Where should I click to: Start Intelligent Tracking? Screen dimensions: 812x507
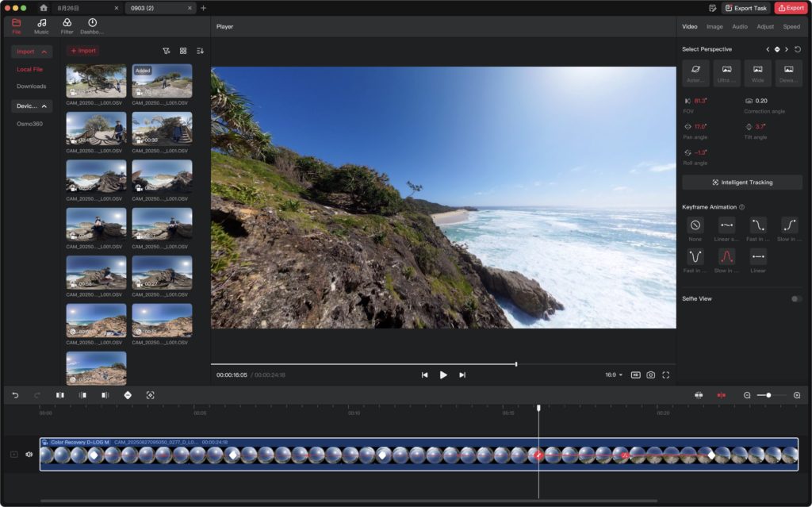[742, 182]
